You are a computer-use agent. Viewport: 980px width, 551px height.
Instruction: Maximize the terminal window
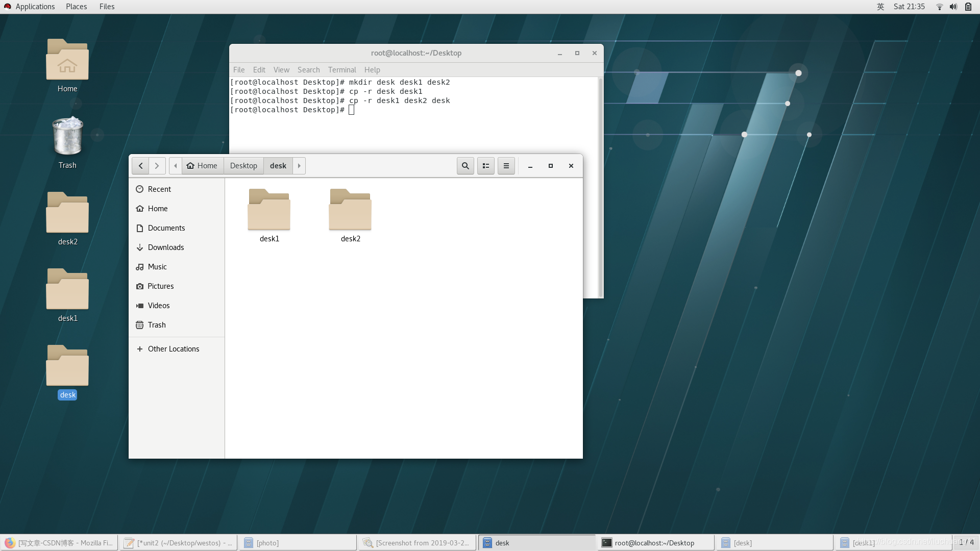[x=577, y=53]
